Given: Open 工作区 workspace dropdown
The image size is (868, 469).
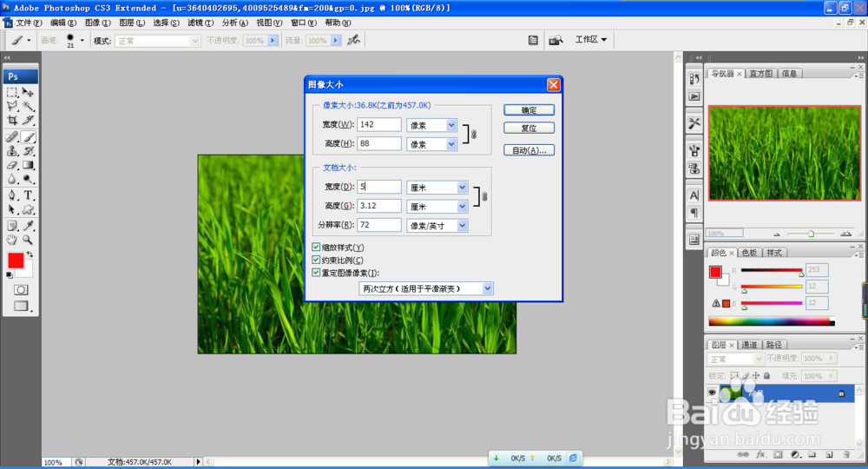Looking at the screenshot, I should (x=590, y=39).
